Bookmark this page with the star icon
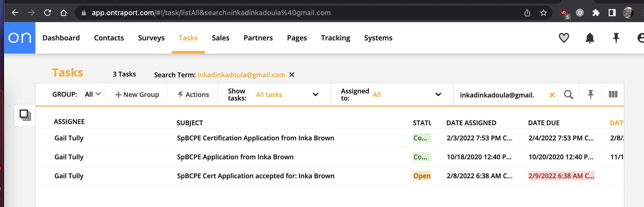644x207 pixels. pos(543,13)
